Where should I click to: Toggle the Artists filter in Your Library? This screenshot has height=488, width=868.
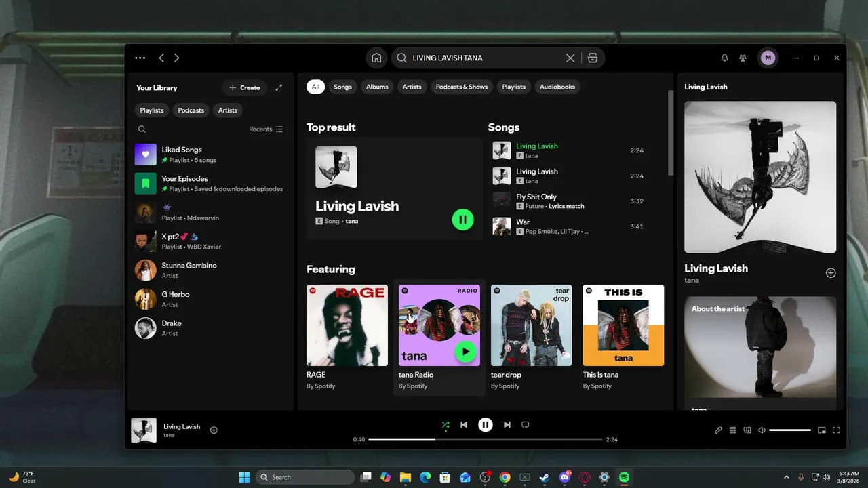coord(228,110)
